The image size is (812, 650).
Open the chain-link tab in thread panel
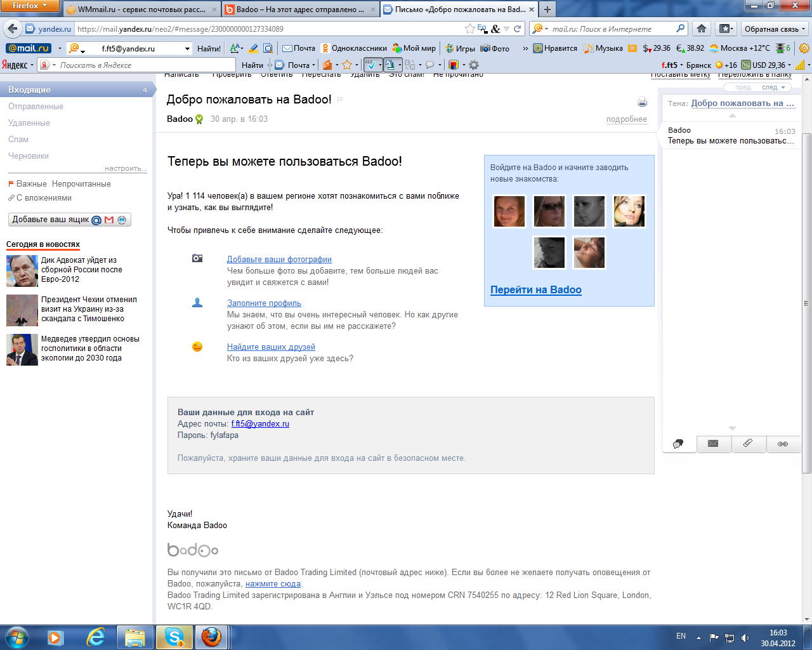[x=783, y=444]
